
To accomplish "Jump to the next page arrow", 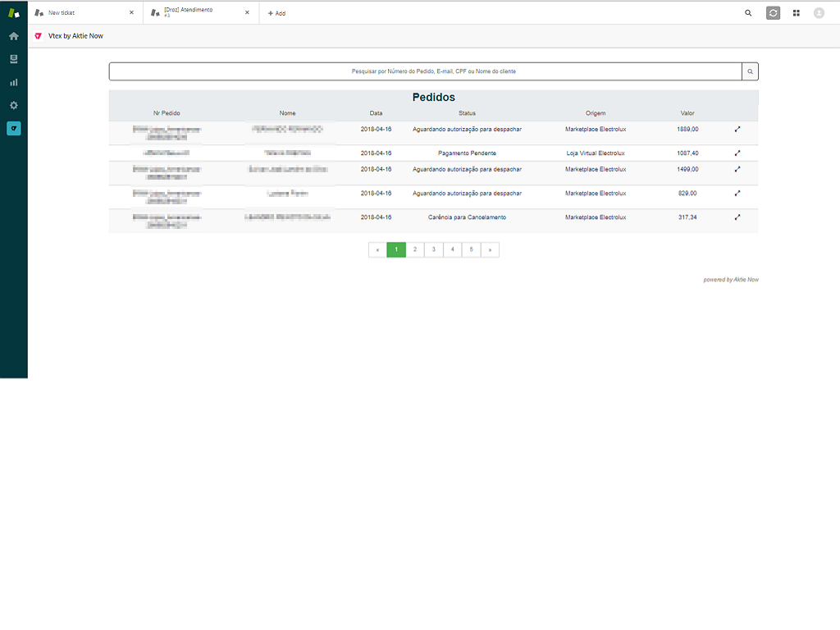I will (x=490, y=249).
